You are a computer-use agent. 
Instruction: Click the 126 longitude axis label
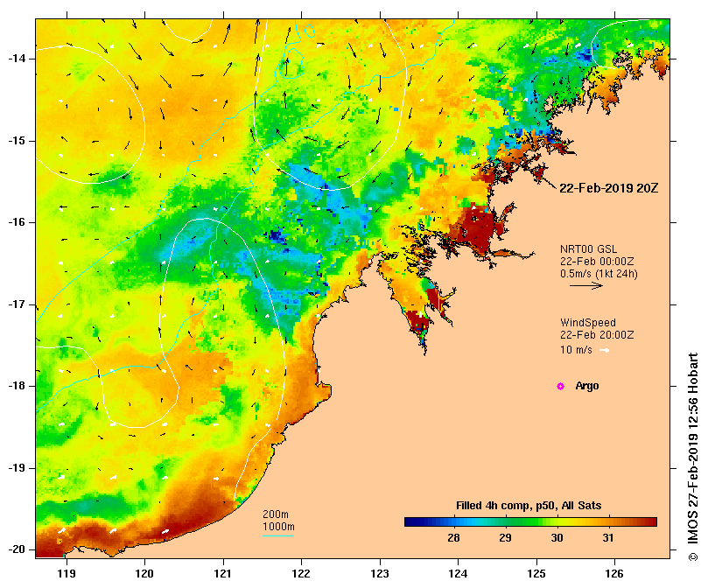click(614, 574)
